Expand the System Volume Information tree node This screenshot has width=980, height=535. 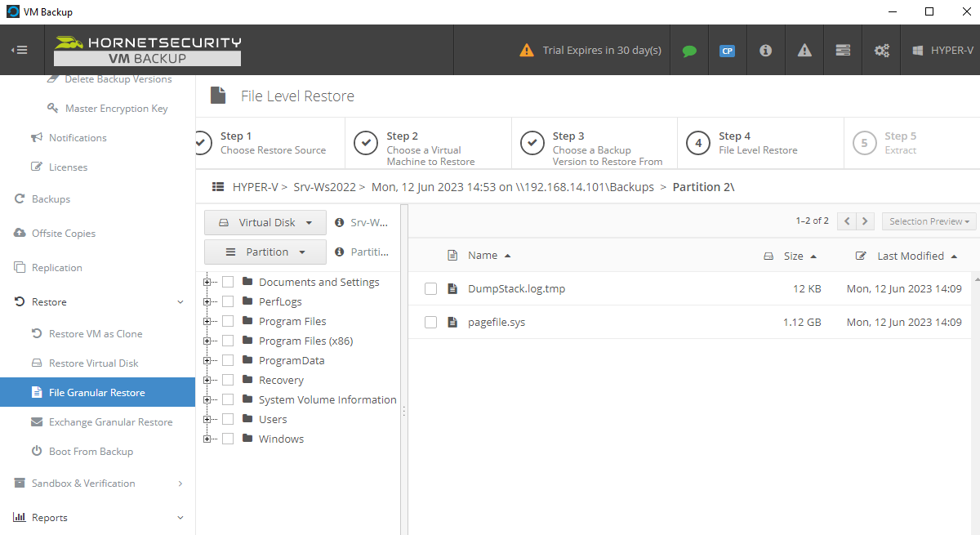[207, 399]
